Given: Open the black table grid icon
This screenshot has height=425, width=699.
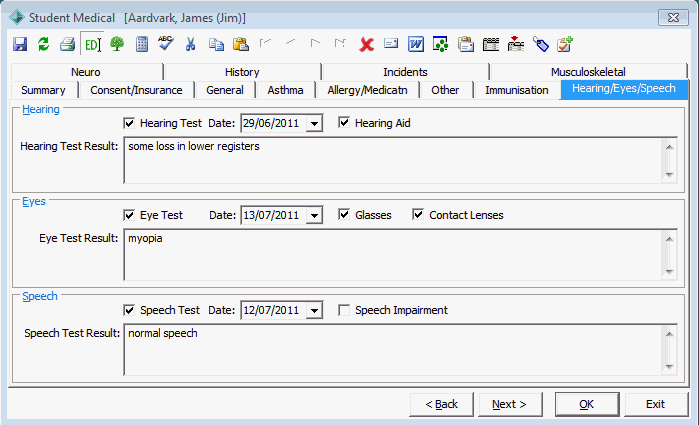Looking at the screenshot, I should 491,44.
